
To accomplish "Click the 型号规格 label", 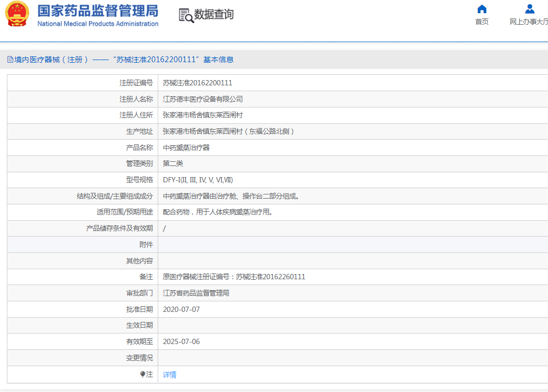I will [139, 180].
